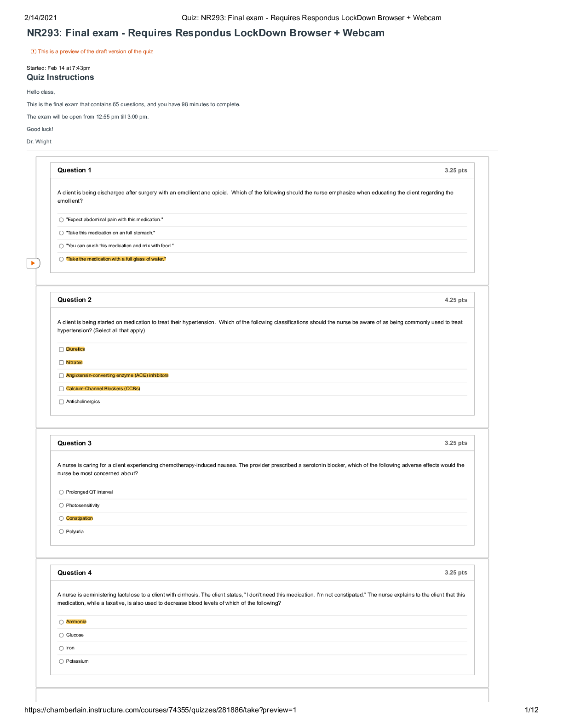563x728 pixels.
Task: Tick the Nitrates checkbox
Action: point(61,363)
